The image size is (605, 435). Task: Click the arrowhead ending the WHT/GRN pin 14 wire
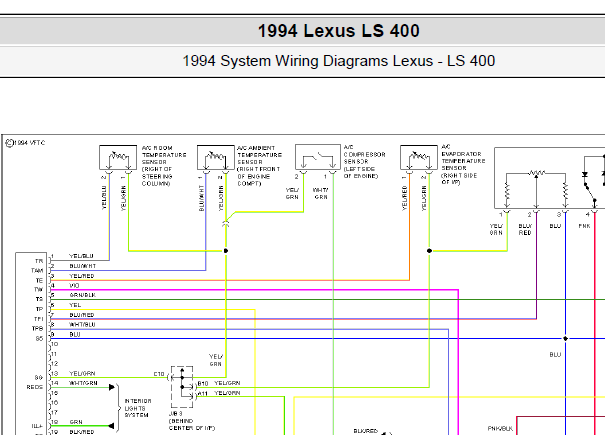click(x=112, y=387)
